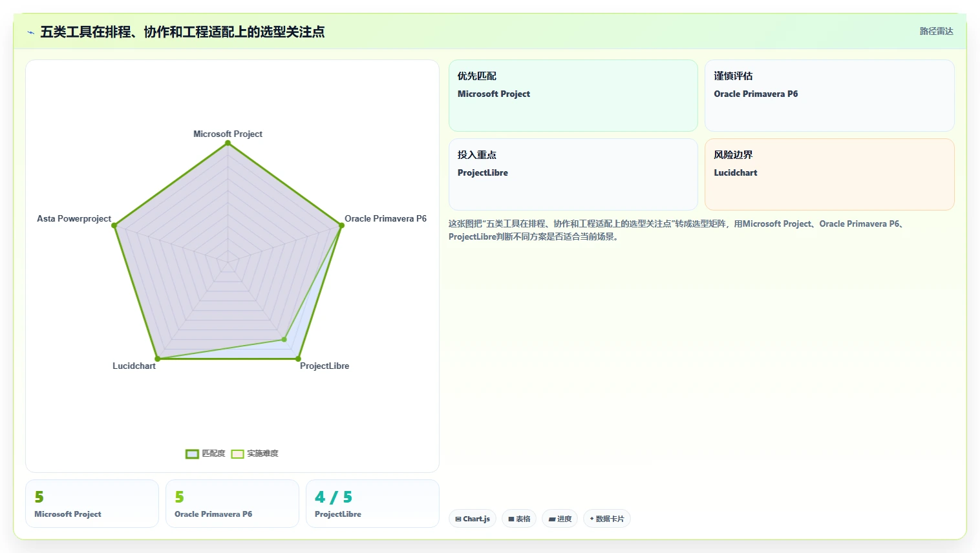Screen dimensions: 980x553
Task: Click ProjectLibre outer radar vertex point
Action: [x=298, y=359]
